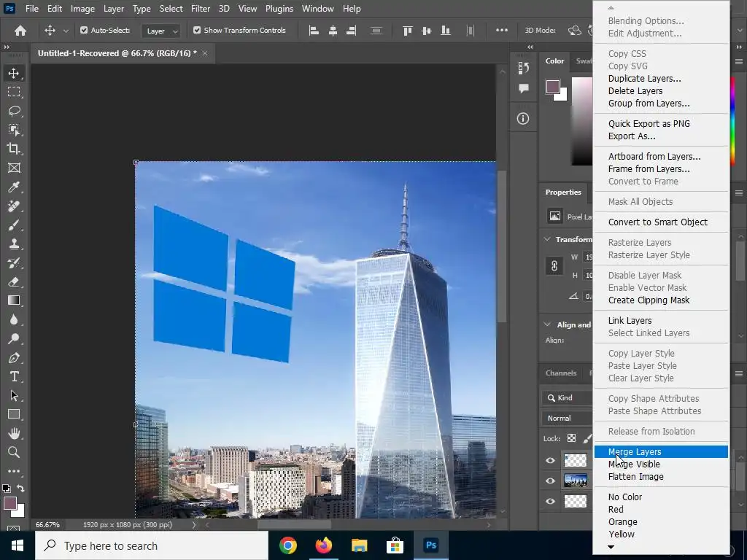Select the Lasso tool
The width and height of the screenshot is (747, 560).
(14, 111)
